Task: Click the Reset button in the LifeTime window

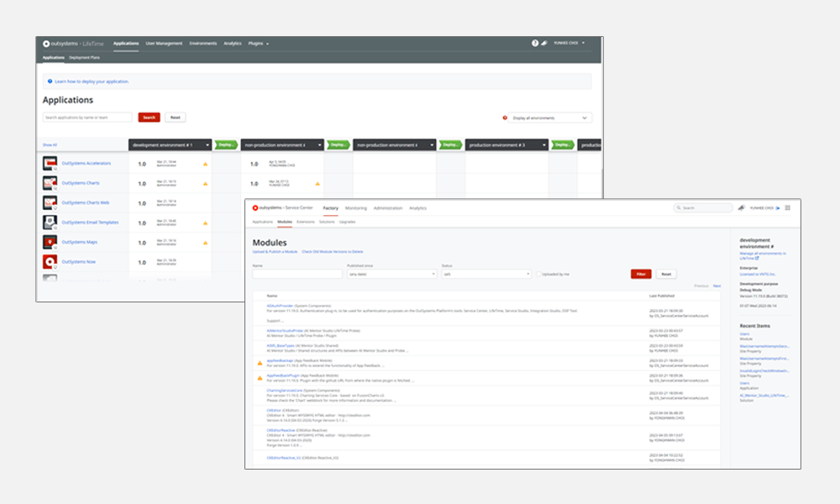Action: pyautogui.click(x=176, y=118)
